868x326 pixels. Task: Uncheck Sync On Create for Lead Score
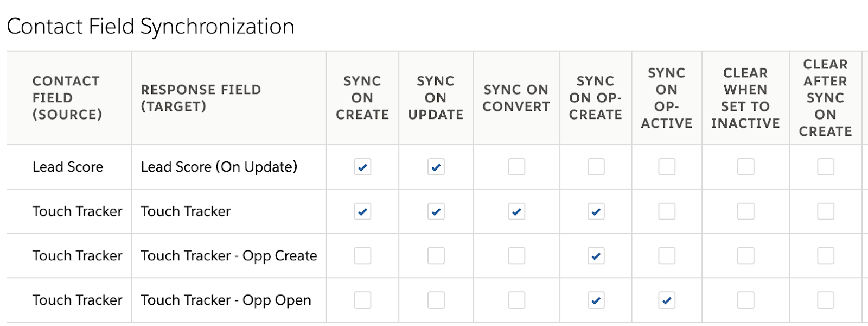pyautogui.click(x=362, y=167)
